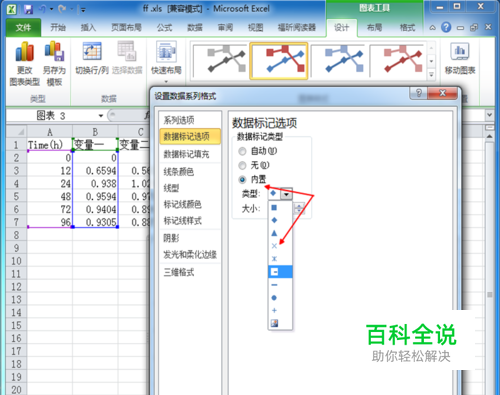Select the 无 marker type radio button
The image size is (500, 395).
coord(242,165)
